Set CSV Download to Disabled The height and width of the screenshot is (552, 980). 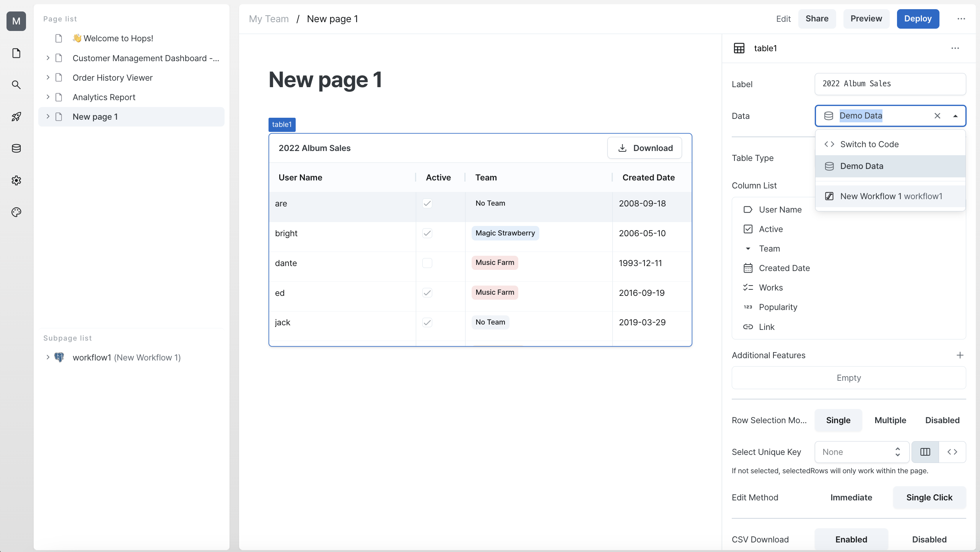[929, 539]
